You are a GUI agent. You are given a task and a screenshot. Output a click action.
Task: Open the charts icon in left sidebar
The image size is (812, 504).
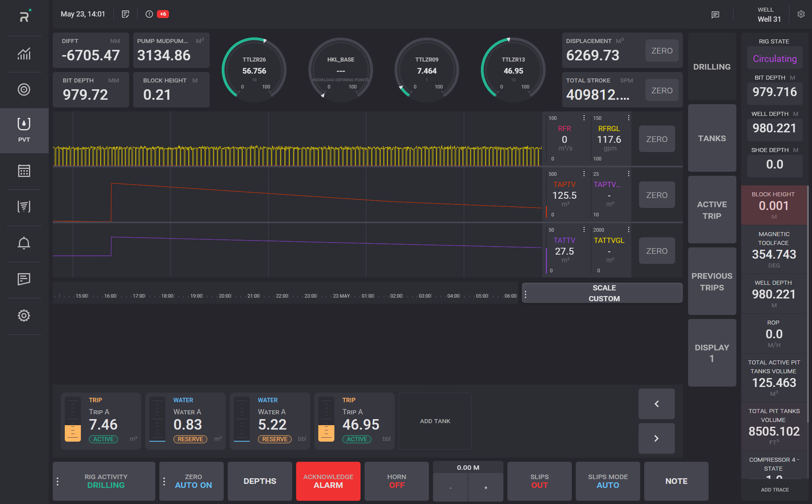click(24, 54)
